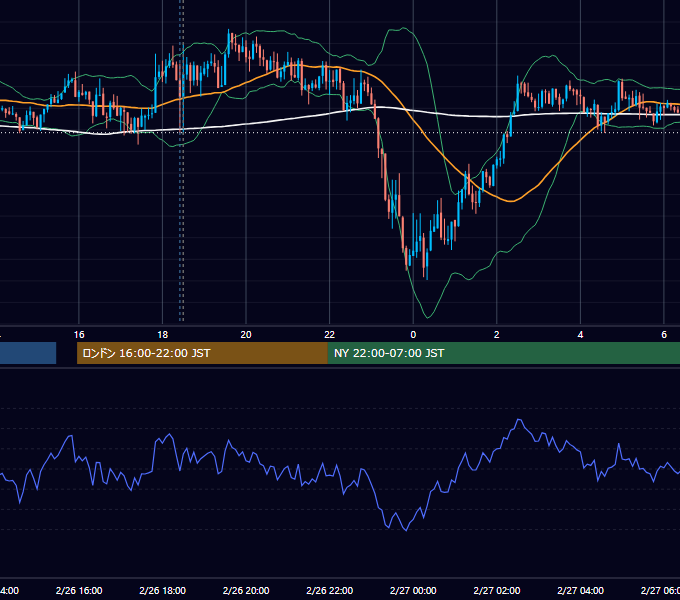680x600 pixels.
Task: Click the '2' hour label on chart axis
Action: tap(497, 335)
